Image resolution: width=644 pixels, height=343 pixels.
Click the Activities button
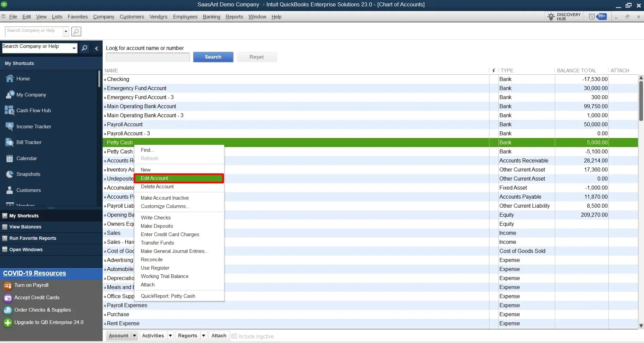point(153,336)
